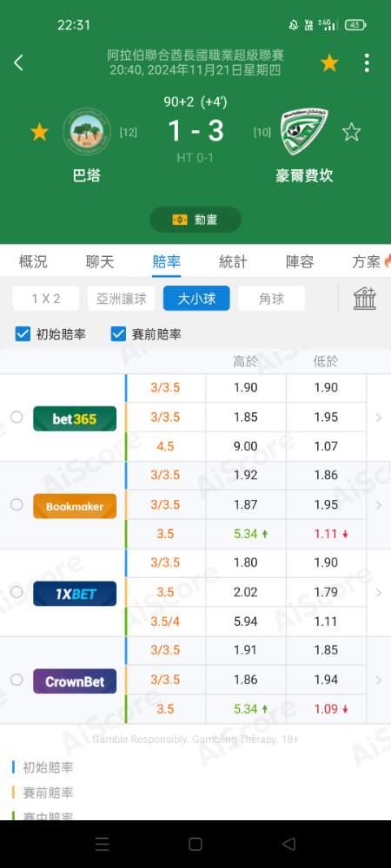Expand Bookmaker row with right chevron
The height and width of the screenshot is (868, 391).
pyautogui.click(x=379, y=505)
